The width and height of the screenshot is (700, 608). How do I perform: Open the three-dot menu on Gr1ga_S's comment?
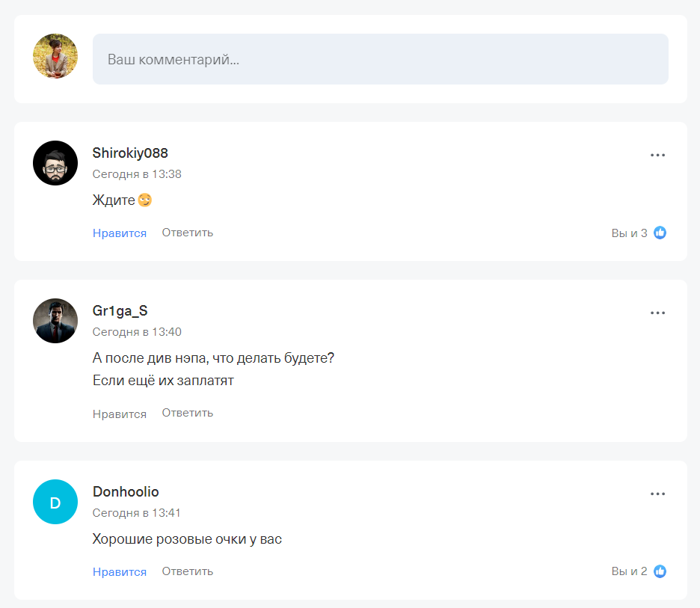coord(657,313)
